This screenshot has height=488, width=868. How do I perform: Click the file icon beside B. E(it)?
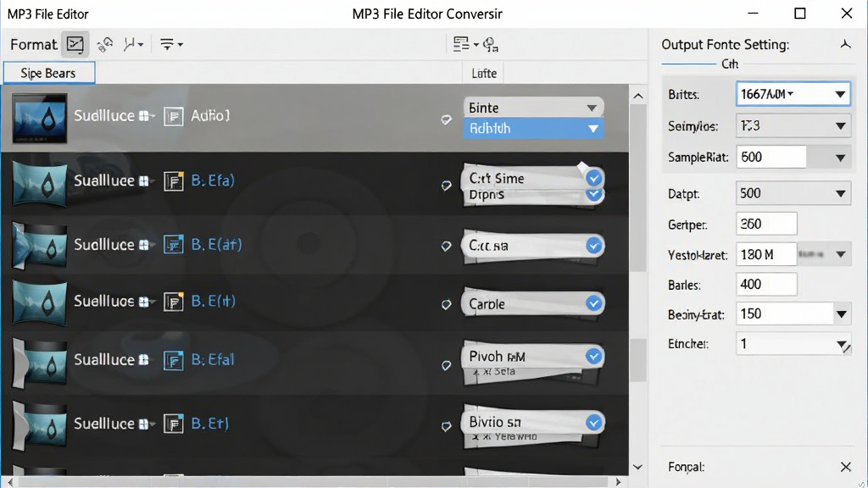click(x=173, y=302)
